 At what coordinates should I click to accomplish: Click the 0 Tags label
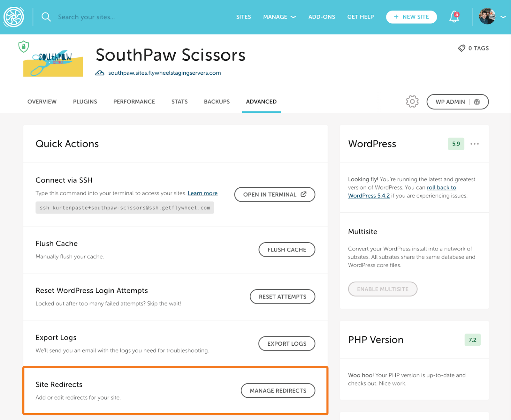tap(478, 48)
